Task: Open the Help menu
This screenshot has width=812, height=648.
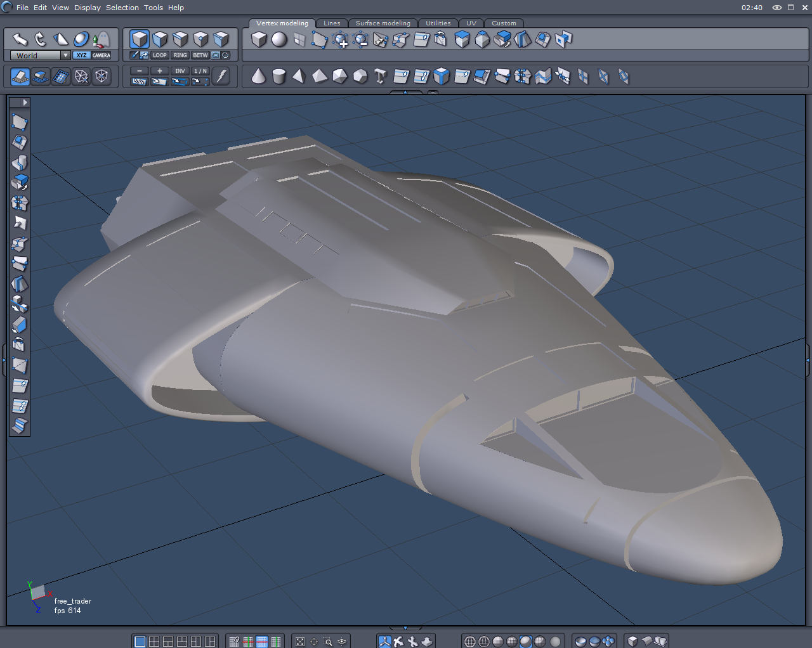Action: [x=176, y=8]
